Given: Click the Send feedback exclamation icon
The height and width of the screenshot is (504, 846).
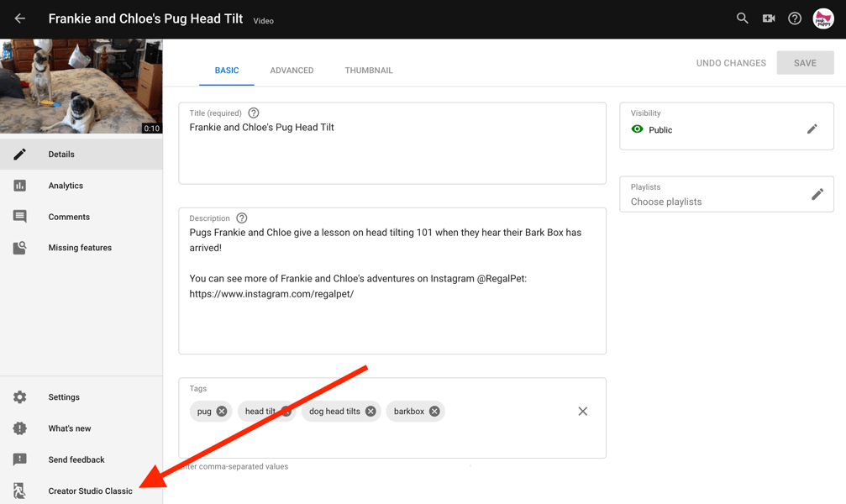Looking at the screenshot, I should 19,459.
